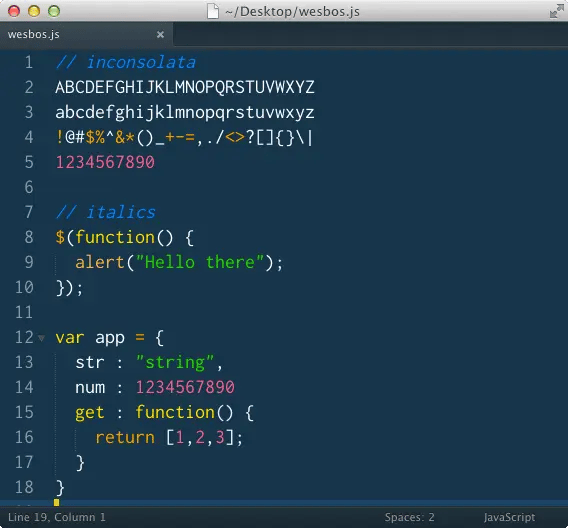Click the red close window button
568x528 pixels.
pyautogui.click(x=14, y=11)
